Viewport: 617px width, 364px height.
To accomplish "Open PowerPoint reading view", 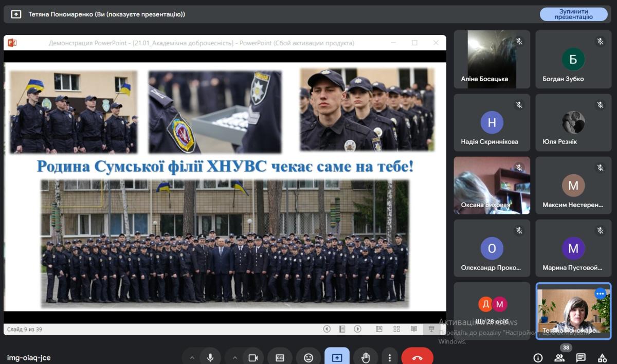I will point(414,329).
